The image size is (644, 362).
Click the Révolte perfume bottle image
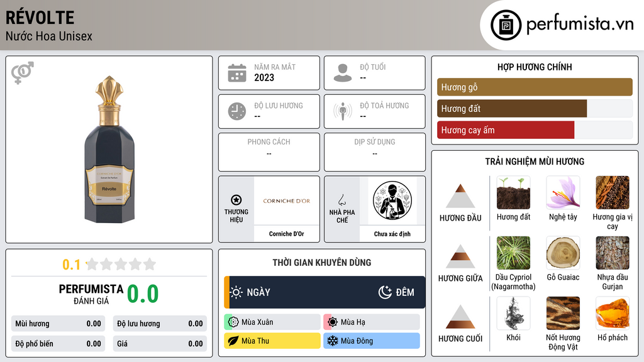point(109,150)
